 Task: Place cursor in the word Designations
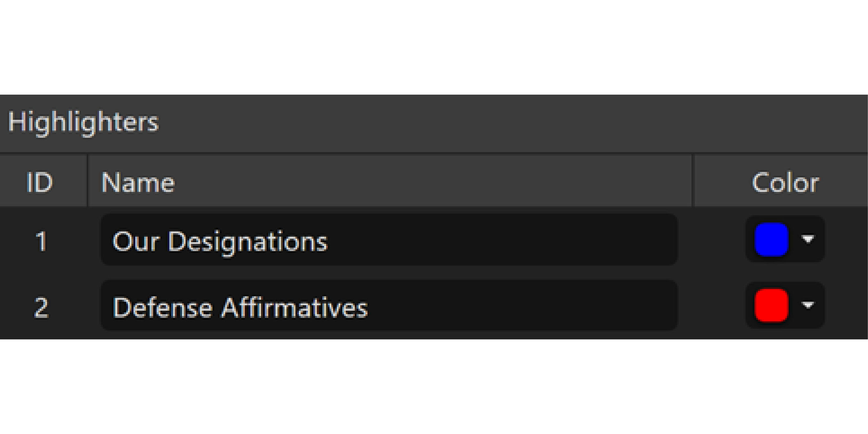tap(248, 241)
